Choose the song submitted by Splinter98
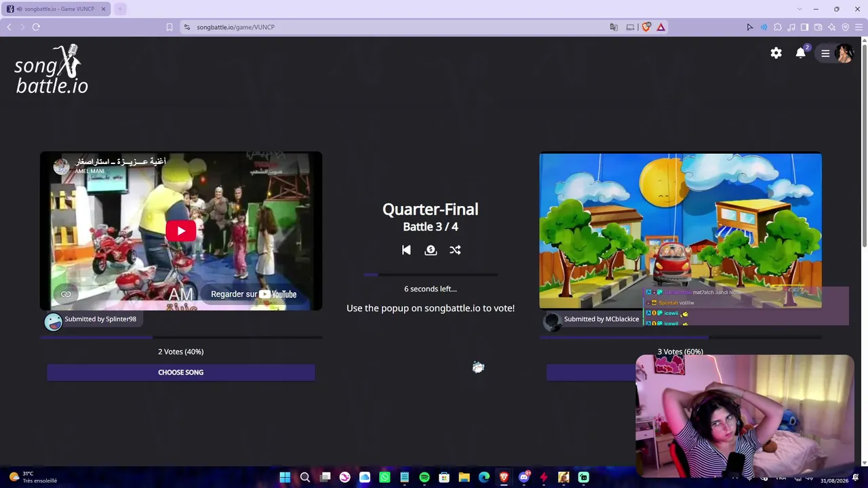The image size is (868, 488). 181,372
